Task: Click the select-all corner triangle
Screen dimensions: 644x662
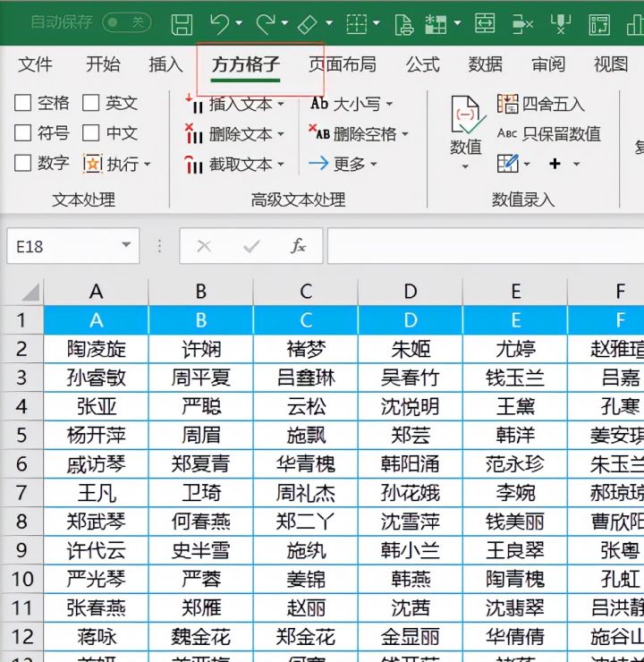Action: tap(30, 293)
